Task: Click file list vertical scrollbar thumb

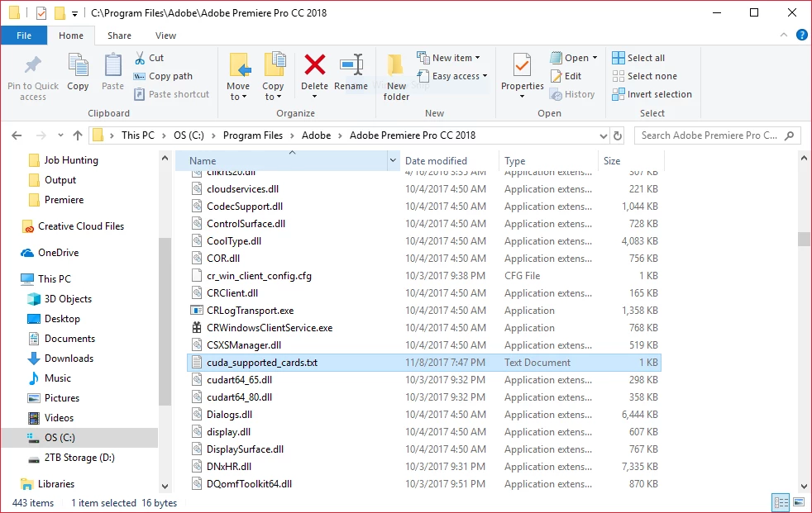Action: tap(804, 239)
